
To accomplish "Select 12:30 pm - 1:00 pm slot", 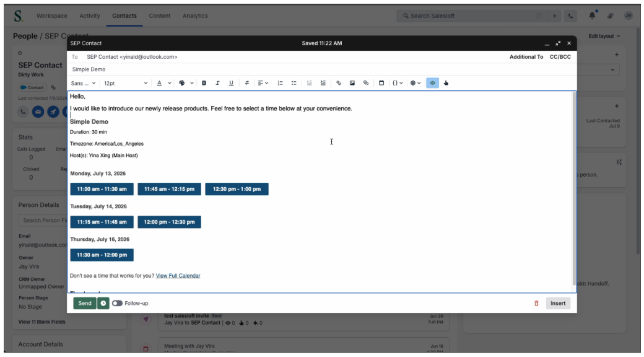I will (237, 189).
